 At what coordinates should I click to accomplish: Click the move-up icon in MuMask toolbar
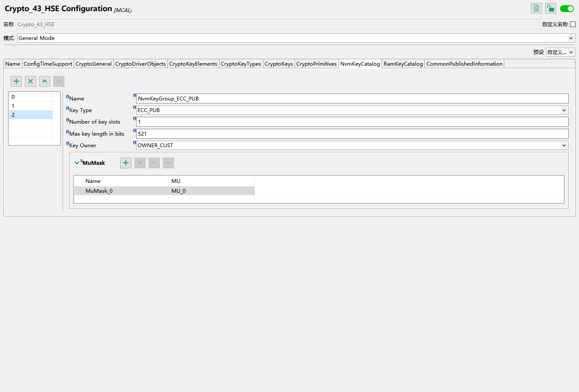pos(154,163)
